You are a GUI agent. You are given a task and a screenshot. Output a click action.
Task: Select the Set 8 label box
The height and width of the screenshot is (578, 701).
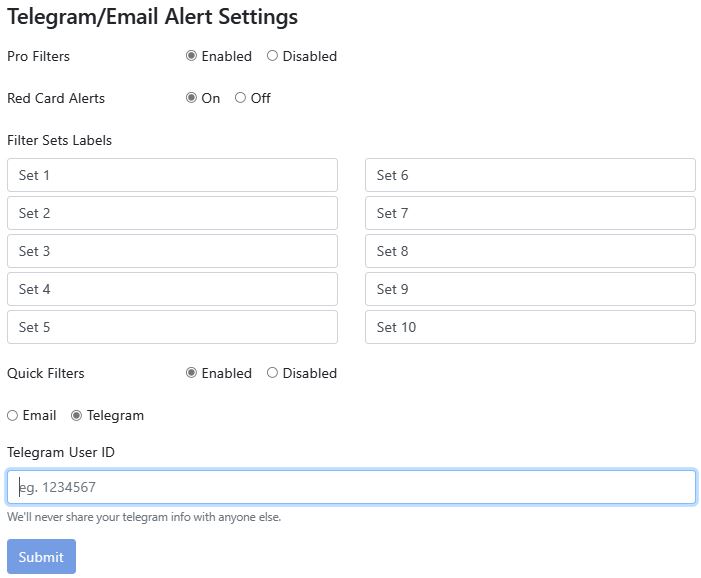(530, 251)
